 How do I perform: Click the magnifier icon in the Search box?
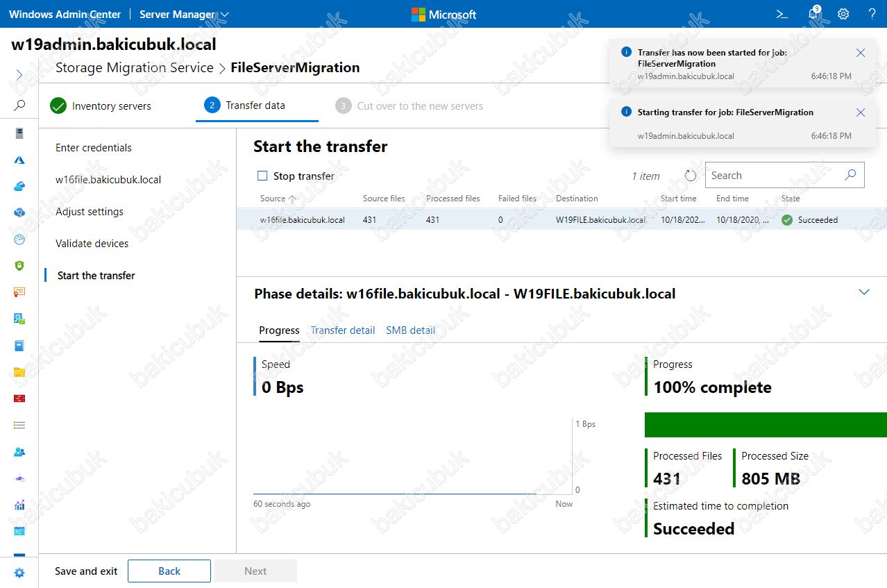click(850, 175)
